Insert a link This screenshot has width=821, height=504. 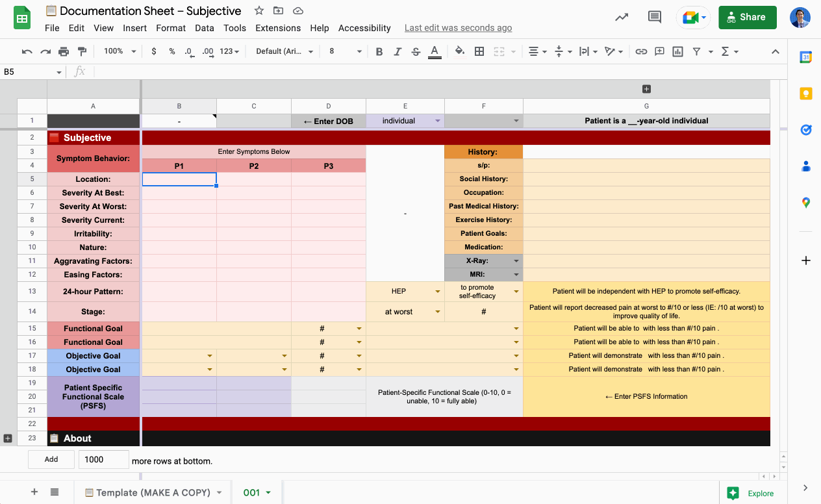tap(641, 51)
